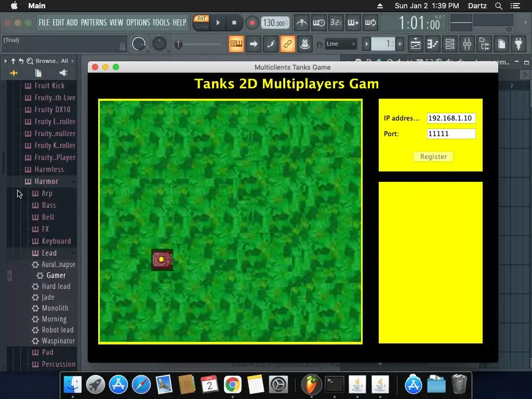Click the tempo 130.000 field
Image resolution: width=532 pixels, height=399 pixels.
pos(275,23)
